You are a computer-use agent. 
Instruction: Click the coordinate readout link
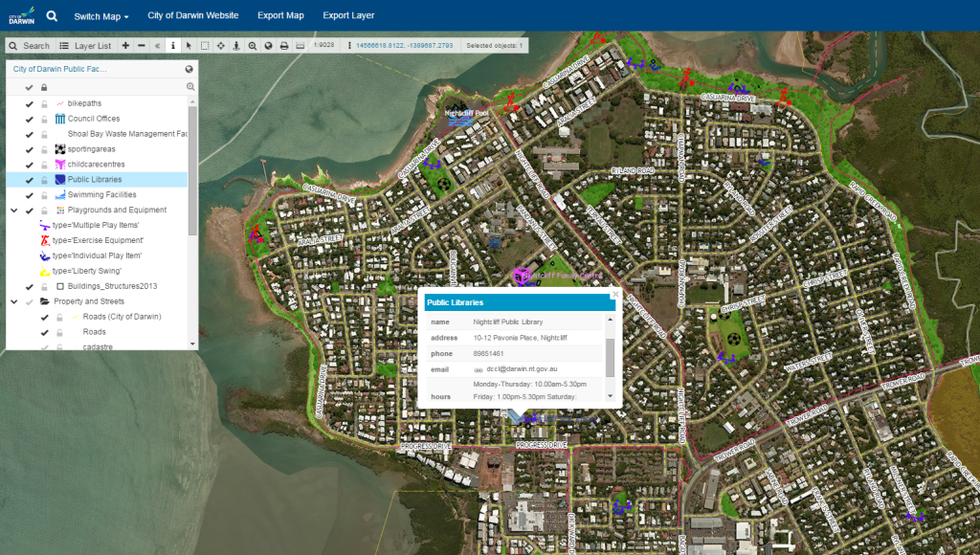405,46
